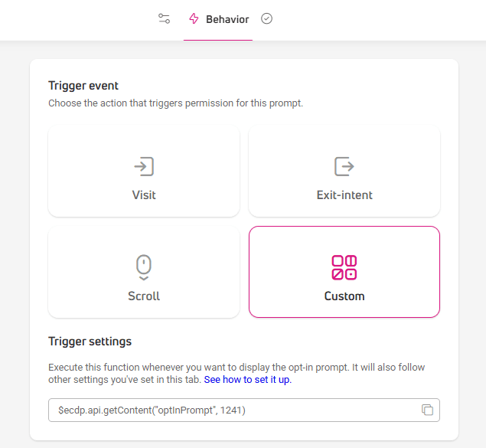The image size is (486, 448).
Task: Focus the $ecdp.api.getContent code field
Action: coord(244,410)
